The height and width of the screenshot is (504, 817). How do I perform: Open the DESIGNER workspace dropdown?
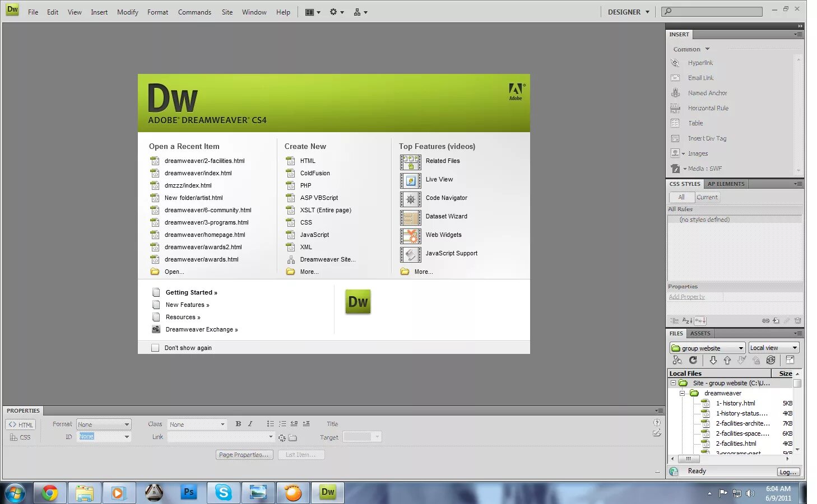pyautogui.click(x=629, y=12)
